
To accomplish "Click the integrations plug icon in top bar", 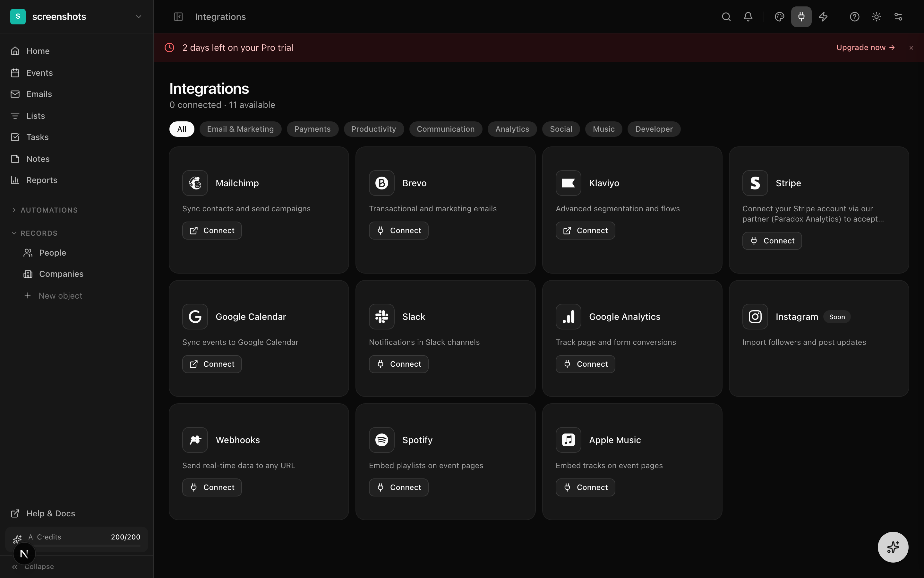I will (x=801, y=17).
